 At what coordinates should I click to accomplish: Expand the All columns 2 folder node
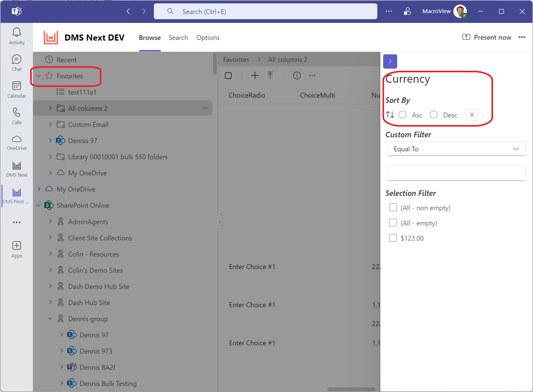50,108
